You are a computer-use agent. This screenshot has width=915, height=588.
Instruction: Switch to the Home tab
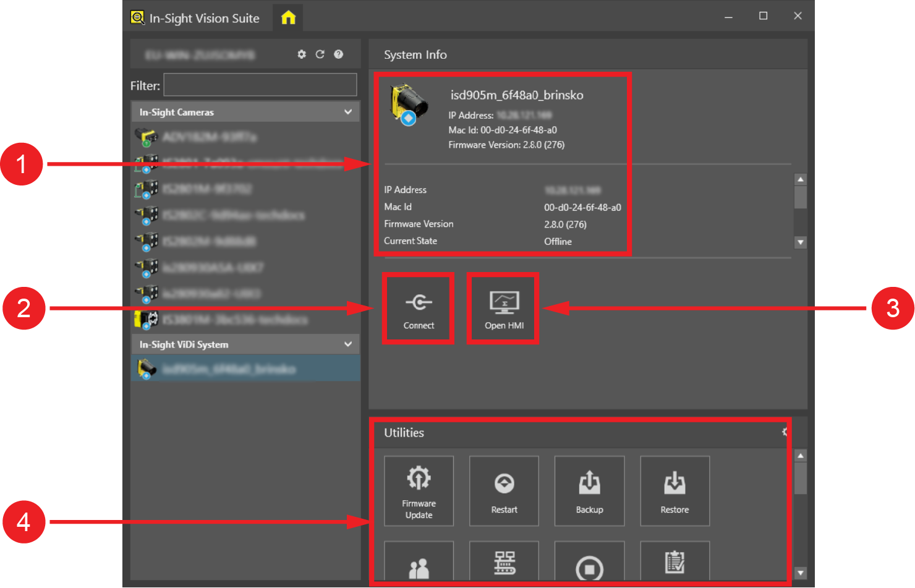coord(288,18)
